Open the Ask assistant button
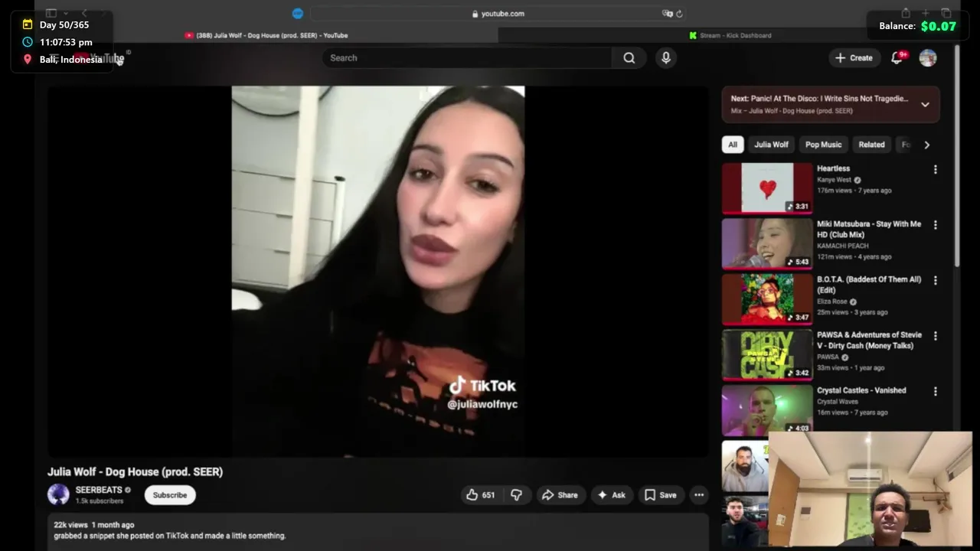The image size is (980, 551). coord(611,495)
